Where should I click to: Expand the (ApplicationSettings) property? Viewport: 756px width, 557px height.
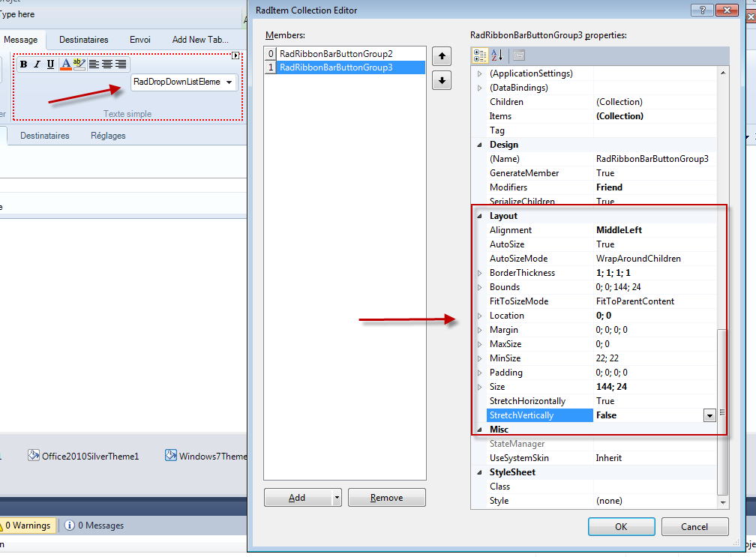[479, 73]
